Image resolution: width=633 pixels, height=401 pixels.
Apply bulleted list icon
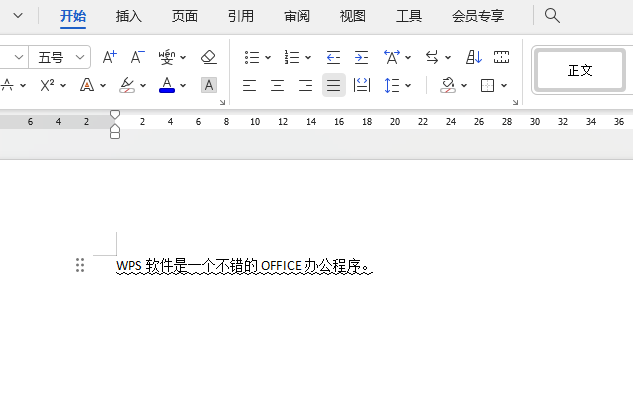252,57
